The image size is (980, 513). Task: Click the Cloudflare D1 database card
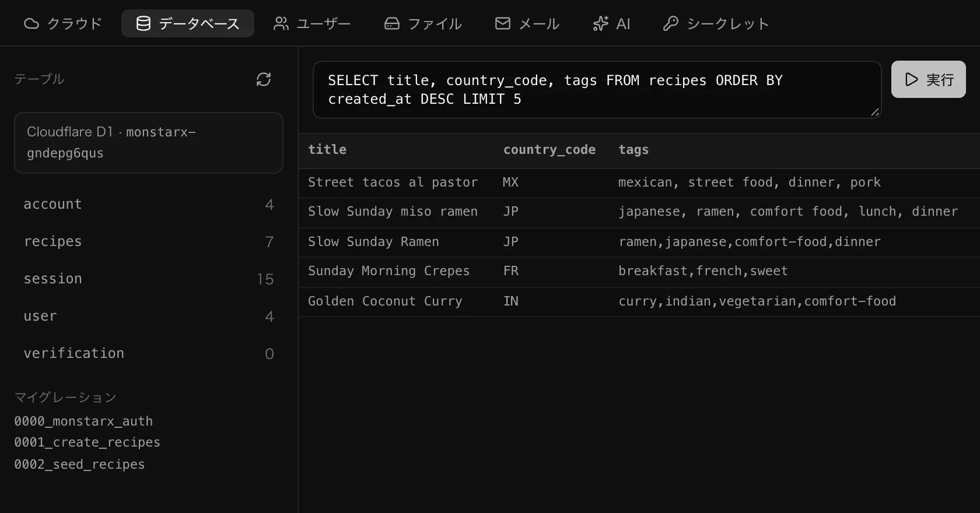tap(149, 143)
